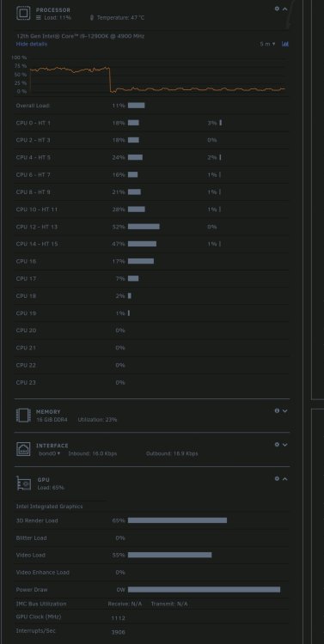Open the 5 m time range dropdown
This screenshot has width=324, height=644.
tap(267, 44)
